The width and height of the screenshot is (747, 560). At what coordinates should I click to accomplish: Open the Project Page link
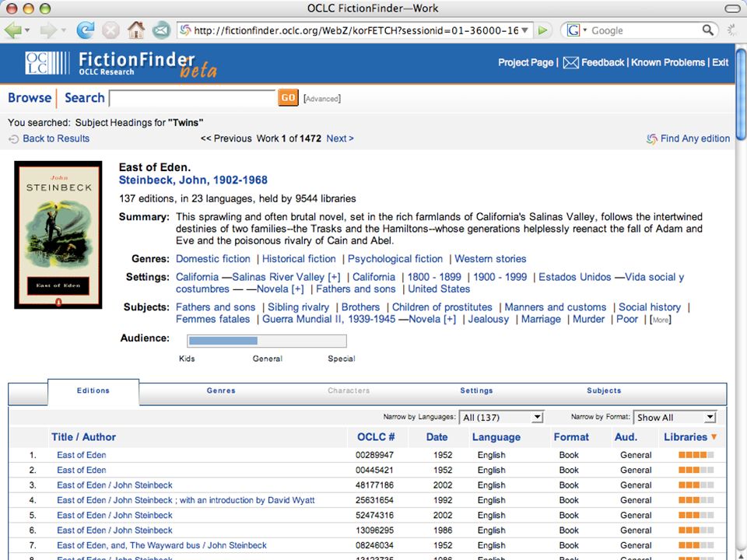click(525, 62)
